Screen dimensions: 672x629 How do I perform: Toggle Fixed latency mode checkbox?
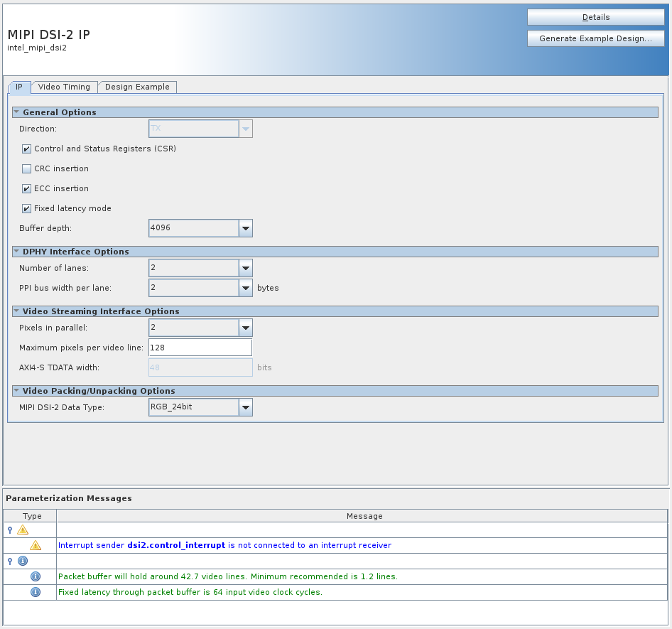coord(26,208)
